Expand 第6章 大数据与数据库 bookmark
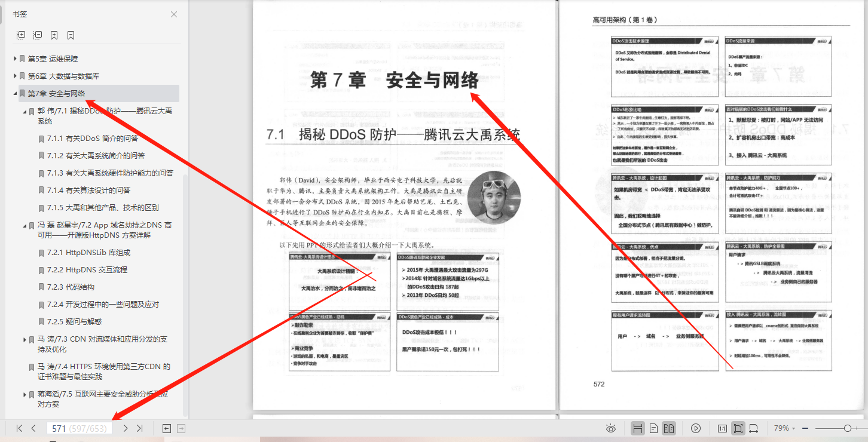The image size is (868, 442). click(15, 76)
